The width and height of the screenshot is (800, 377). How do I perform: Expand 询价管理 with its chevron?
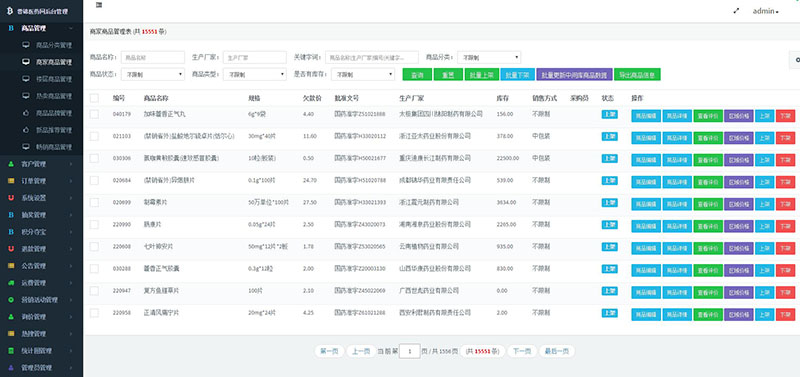71,317
